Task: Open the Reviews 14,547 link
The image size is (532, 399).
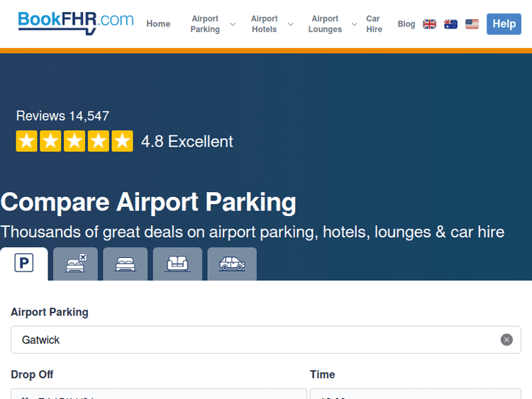Action: coord(62,116)
